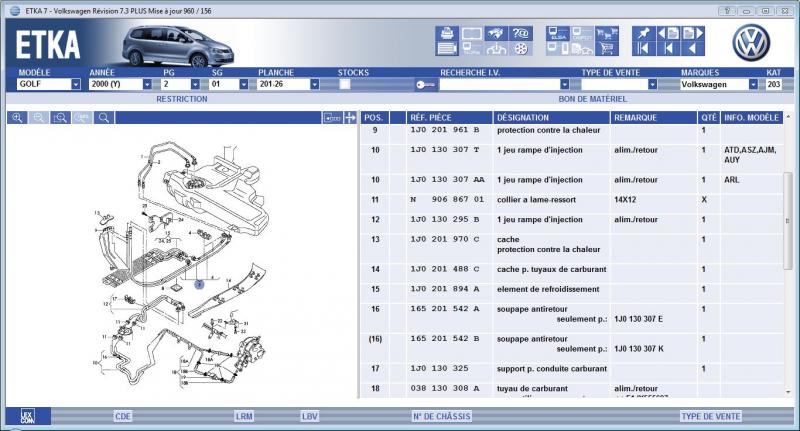Click the question mark help icon
This screenshot has width=800, height=431.
pos(520,34)
